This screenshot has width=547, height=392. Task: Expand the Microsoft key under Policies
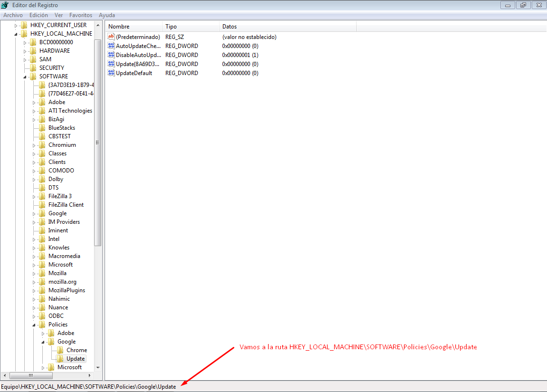click(43, 368)
